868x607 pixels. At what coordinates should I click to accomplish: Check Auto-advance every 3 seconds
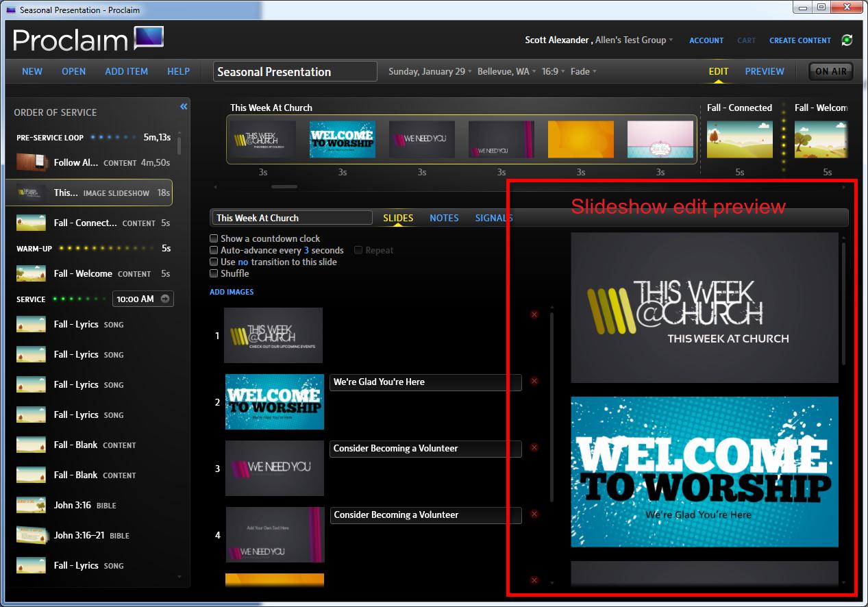pyautogui.click(x=214, y=250)
